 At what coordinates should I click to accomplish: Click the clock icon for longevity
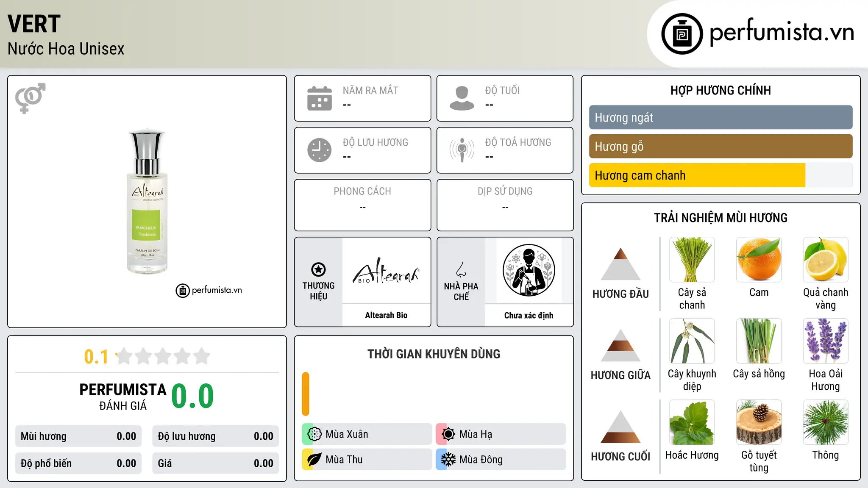tap(320, 150)
